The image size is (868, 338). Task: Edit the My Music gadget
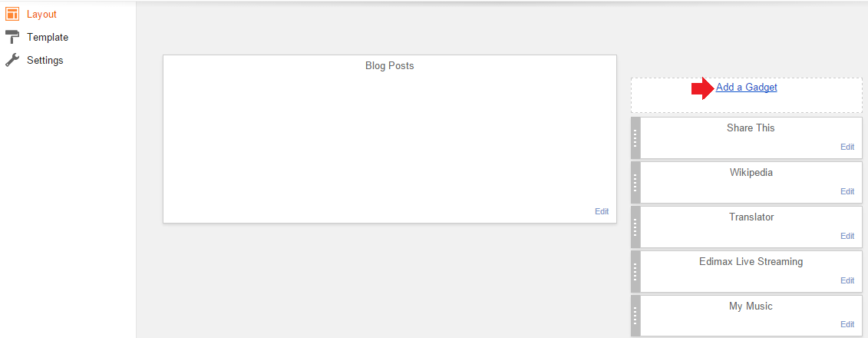pyautogui.click(x=847, y=324)
